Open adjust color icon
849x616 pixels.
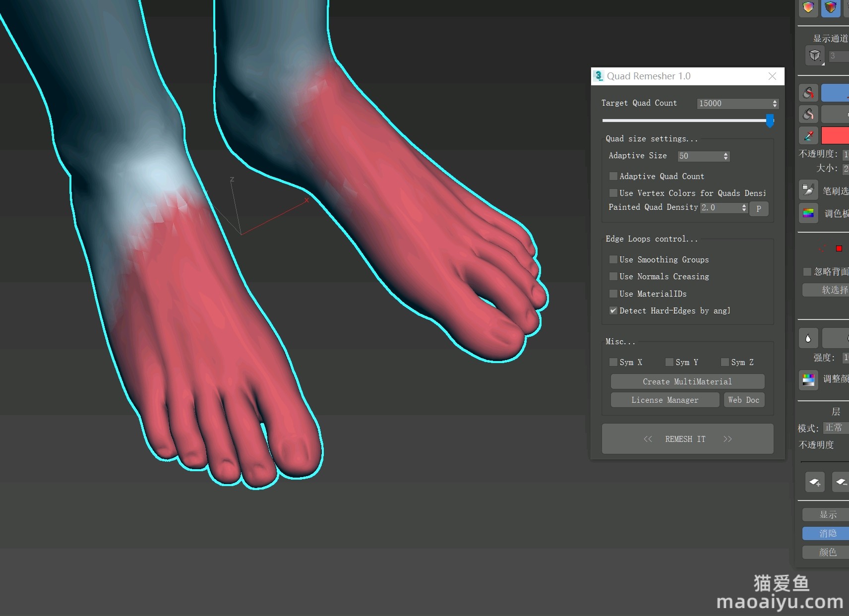pyautogui.click(x=808, y=379)
